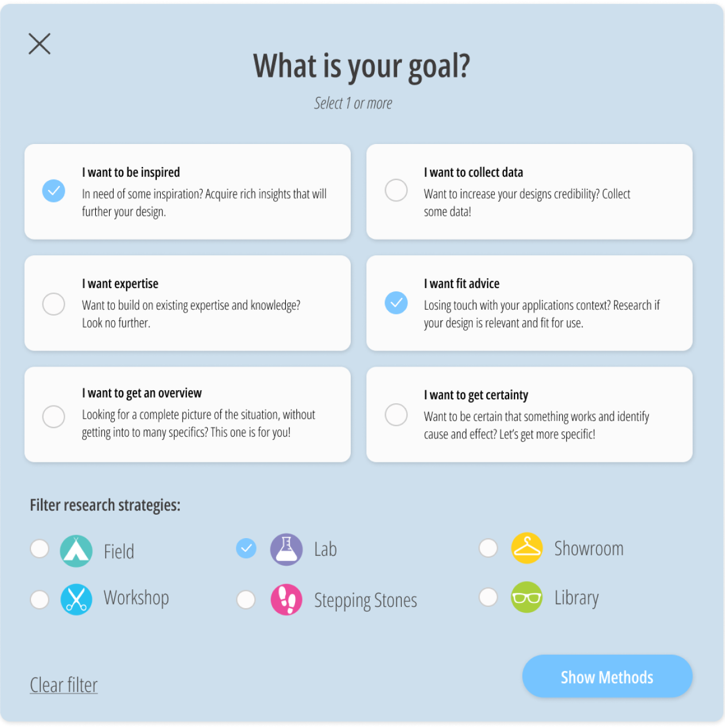
Task: Uncheck the Lab strategy checkbox
Action: [x=246, y=548]
